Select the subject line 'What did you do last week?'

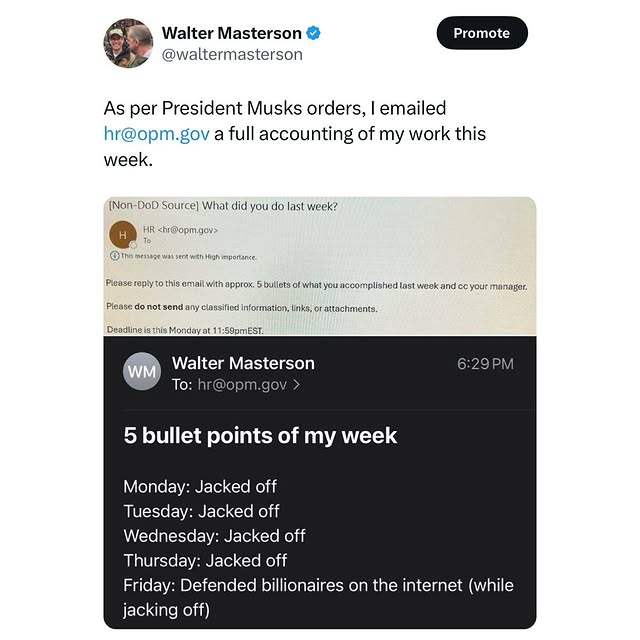tap(270, 207)
